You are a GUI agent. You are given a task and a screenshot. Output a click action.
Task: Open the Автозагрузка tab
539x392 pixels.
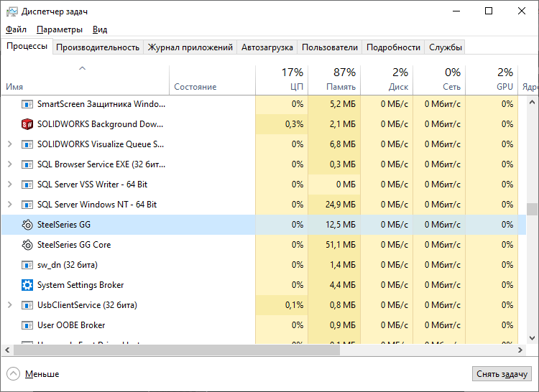[267, 47]
